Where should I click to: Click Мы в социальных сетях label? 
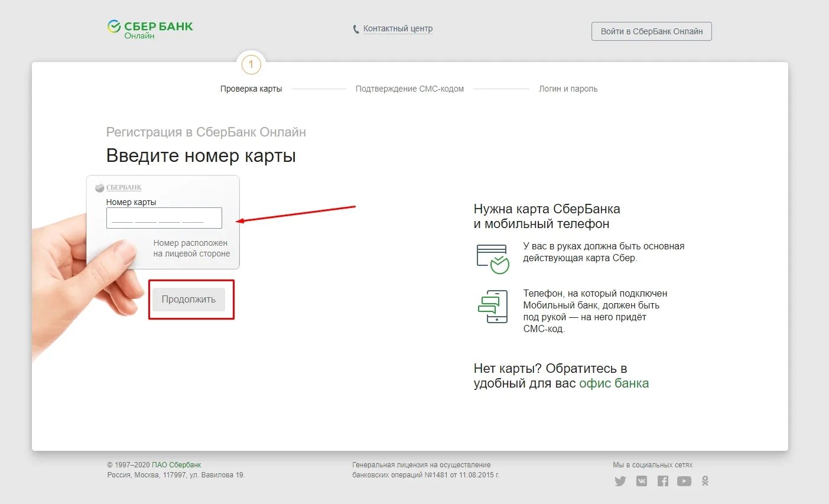point(652,465)
